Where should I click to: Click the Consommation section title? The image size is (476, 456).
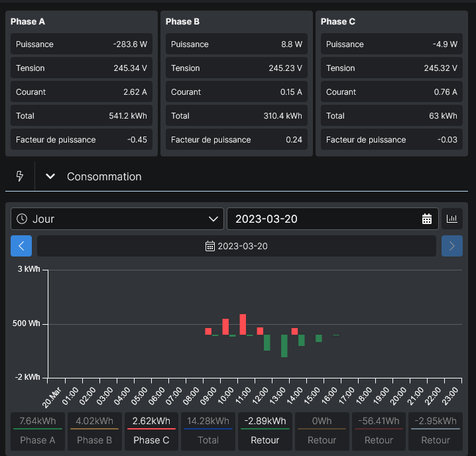point(104,177)
